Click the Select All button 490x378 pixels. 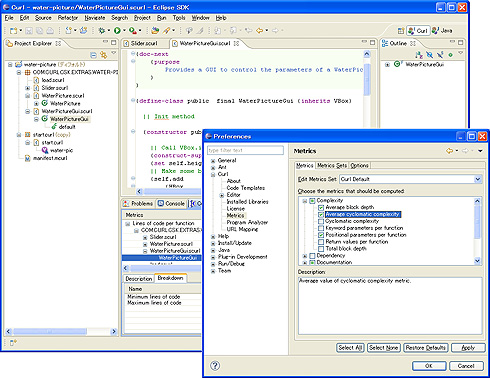(350, 348)
